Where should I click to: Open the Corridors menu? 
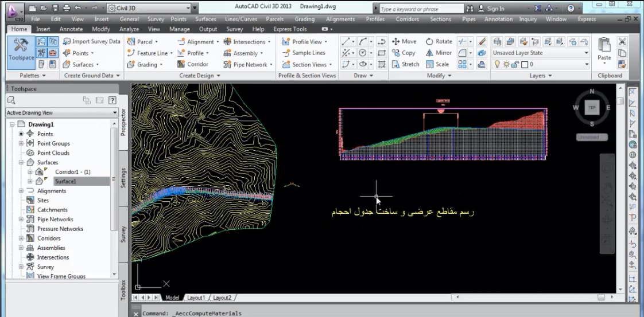pos(408,19)
